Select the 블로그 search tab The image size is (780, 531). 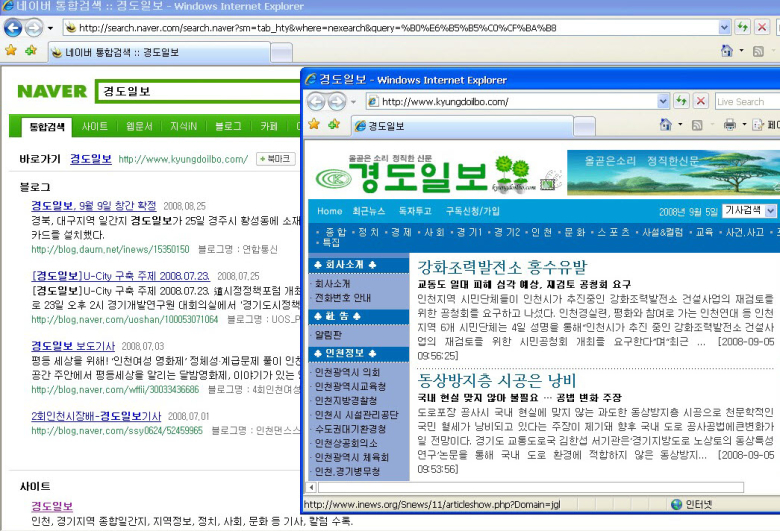(x=228, y=126)
